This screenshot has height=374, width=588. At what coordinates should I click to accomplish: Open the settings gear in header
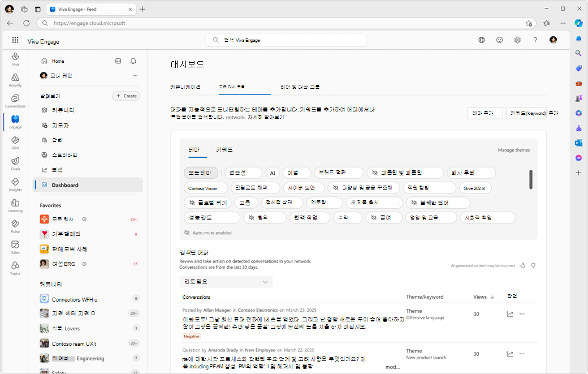point(517,40)
